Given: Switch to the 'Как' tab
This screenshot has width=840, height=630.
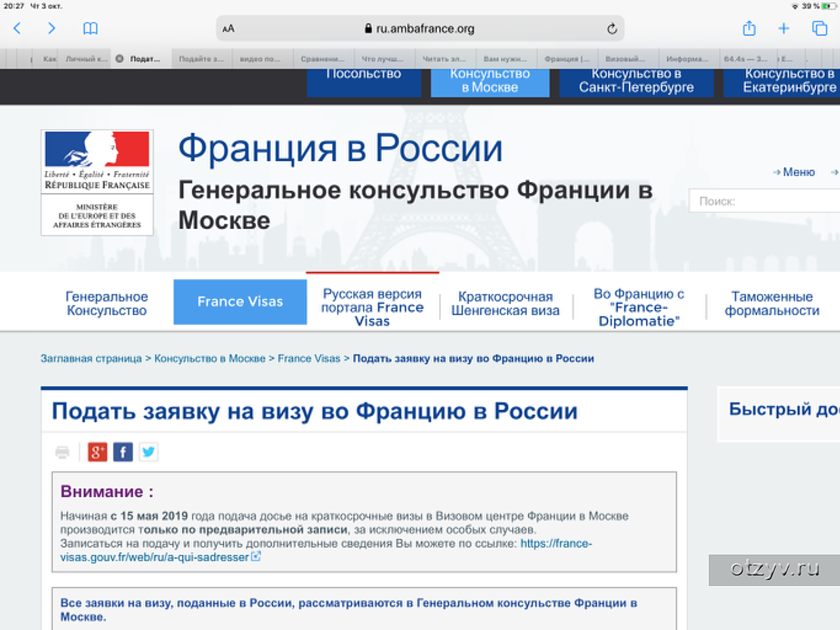Looking at the screenshot, I should [x=50, y=59].
